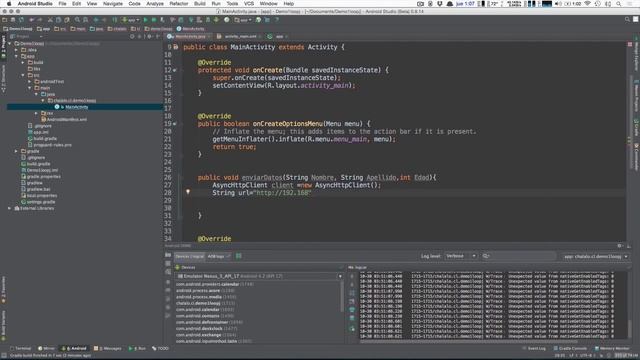The image size is (640, 360).
Task: Collapse the DemoLloopj root project node
Action: click(10, 43)
